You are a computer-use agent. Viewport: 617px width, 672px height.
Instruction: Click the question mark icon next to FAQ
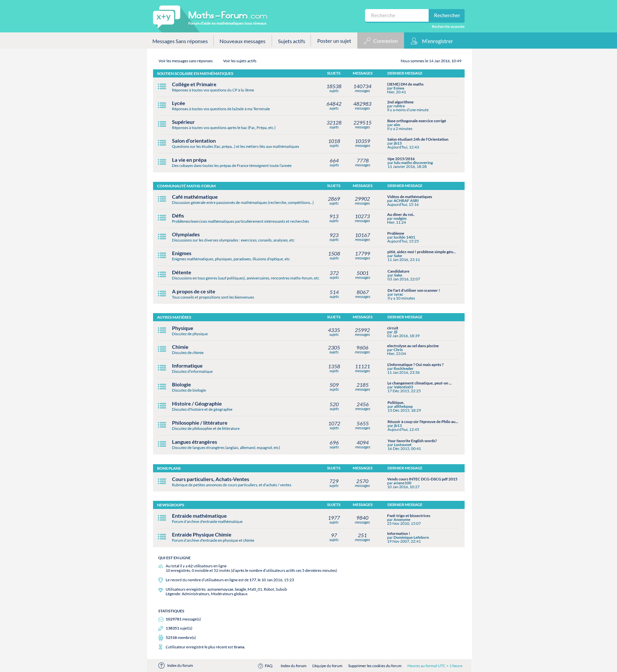click(260, 665)
